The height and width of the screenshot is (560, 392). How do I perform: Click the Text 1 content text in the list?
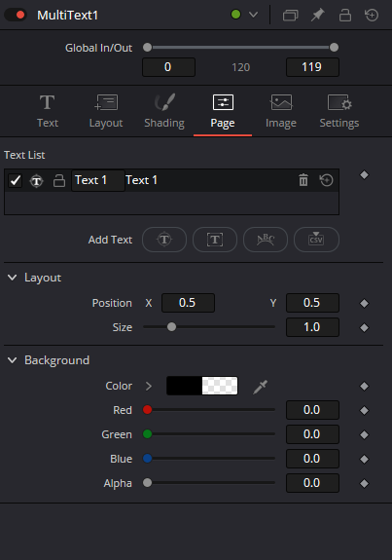[141, 180]
